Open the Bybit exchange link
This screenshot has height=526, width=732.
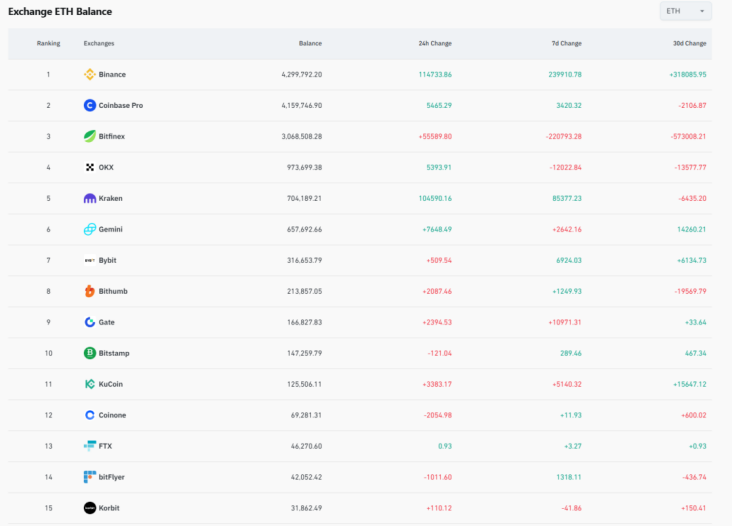point(107,260)
